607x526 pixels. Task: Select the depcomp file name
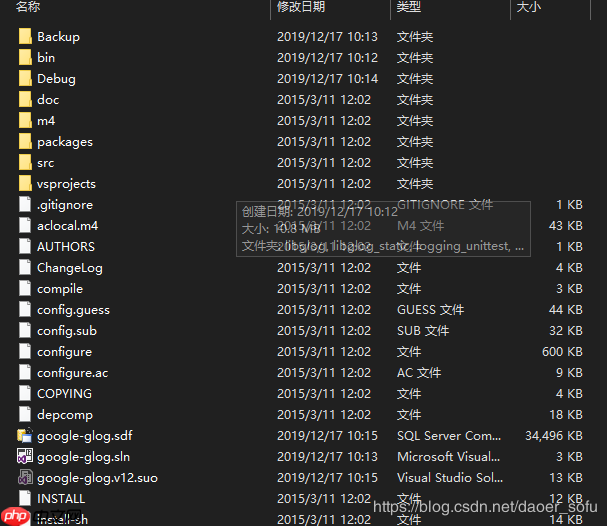[65, 415]
